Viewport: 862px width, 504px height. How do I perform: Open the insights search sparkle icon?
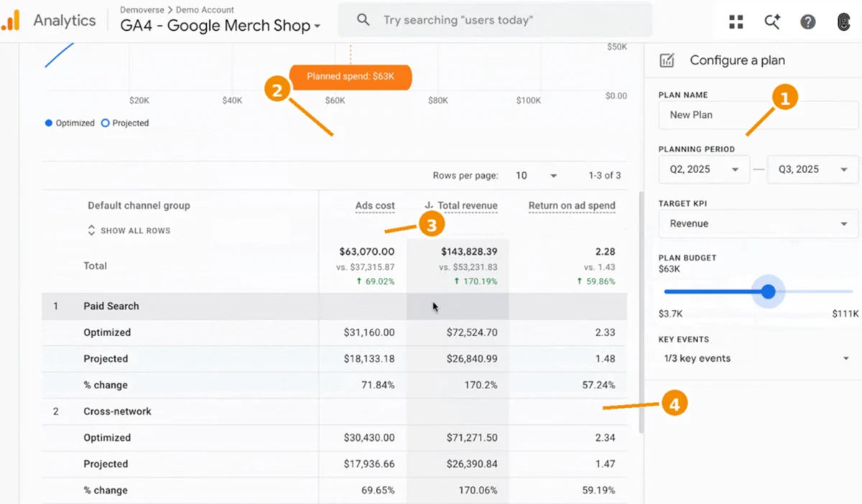click(x=772, y=22)
